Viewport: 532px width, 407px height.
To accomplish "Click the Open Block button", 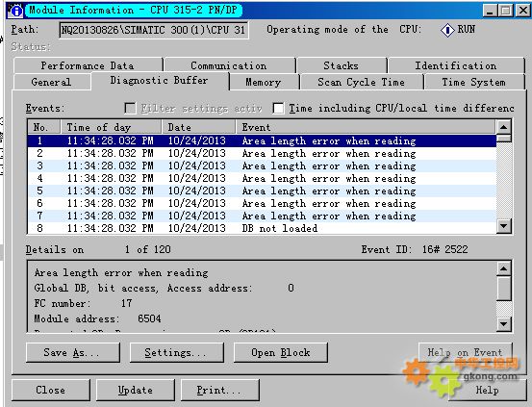I will pyautogui.click(x=281, y=353).
